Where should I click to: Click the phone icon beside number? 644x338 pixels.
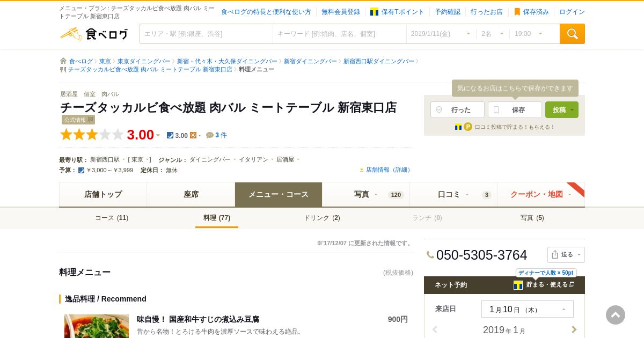coord(430,255)
